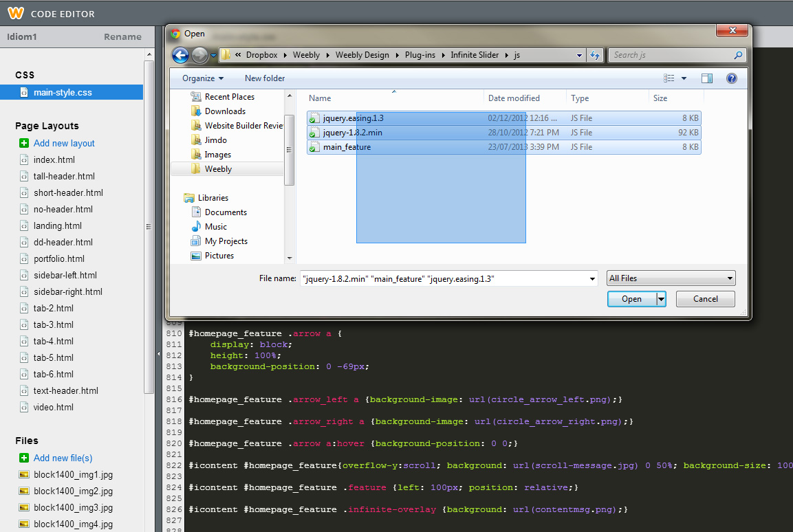This screenshot has width=793, height=532.
Task: Click the New folder toolbar button
Action: pos(265,78)
